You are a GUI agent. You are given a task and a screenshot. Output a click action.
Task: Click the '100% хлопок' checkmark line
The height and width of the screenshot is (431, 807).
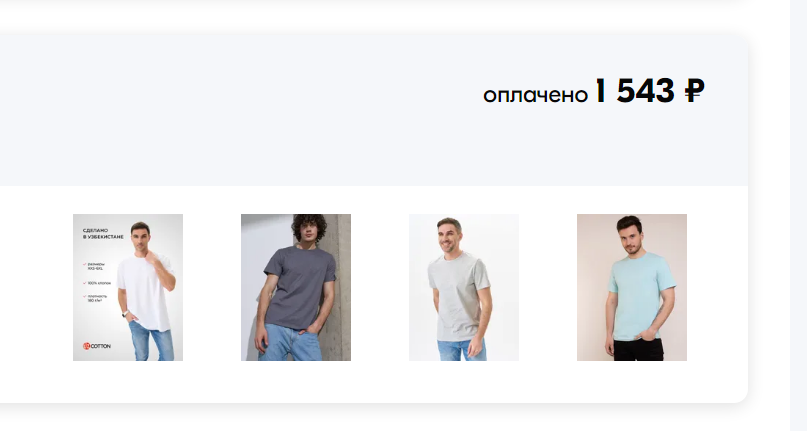(x=97, y=283)
